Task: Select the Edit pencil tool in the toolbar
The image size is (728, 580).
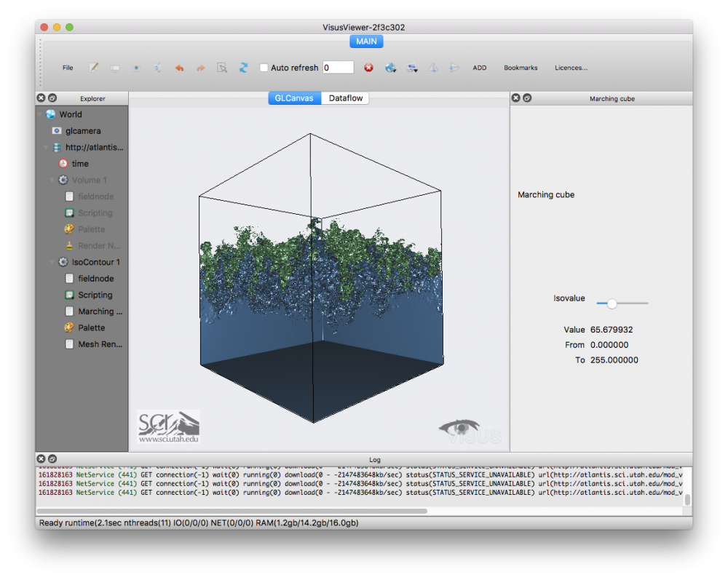Action: [93, 67]
